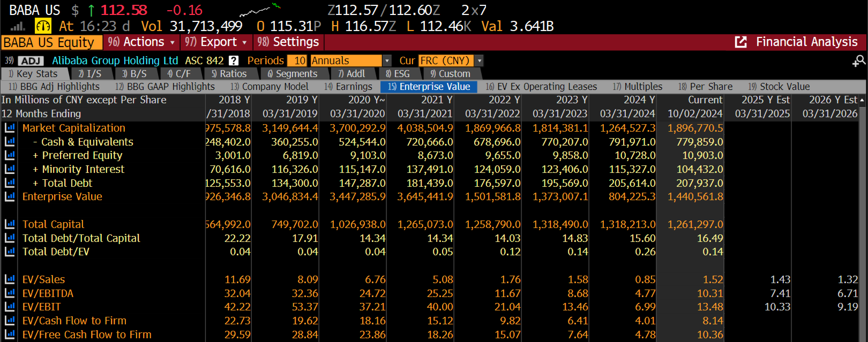
Task: Open chart icon for Total Debt row
Action: coord(10,183)
